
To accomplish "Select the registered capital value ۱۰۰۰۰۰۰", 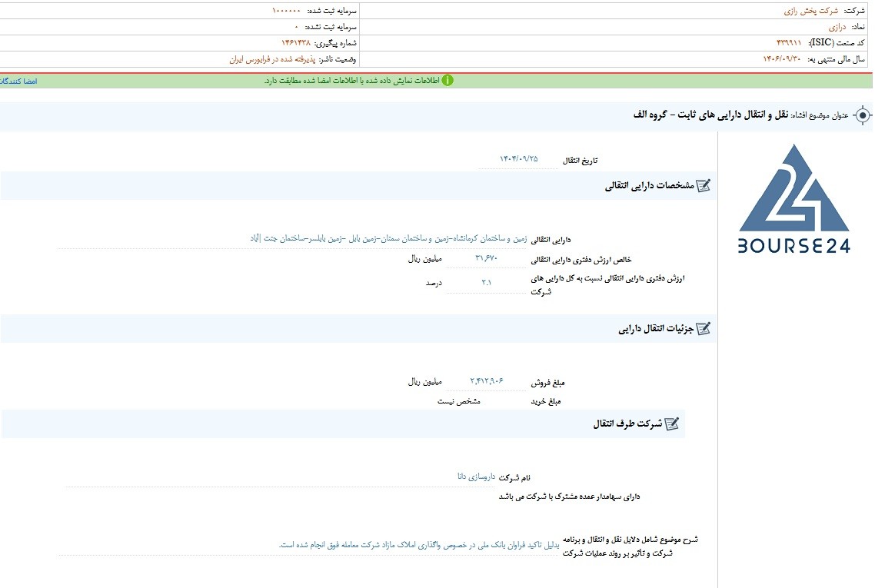I will click(x=286, y=11).
